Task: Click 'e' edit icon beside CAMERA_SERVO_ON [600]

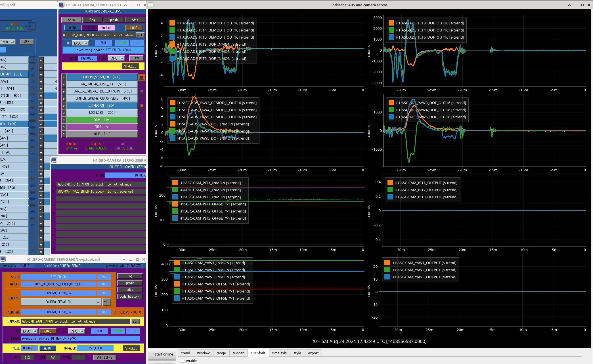Action: [x=64, y=77]
